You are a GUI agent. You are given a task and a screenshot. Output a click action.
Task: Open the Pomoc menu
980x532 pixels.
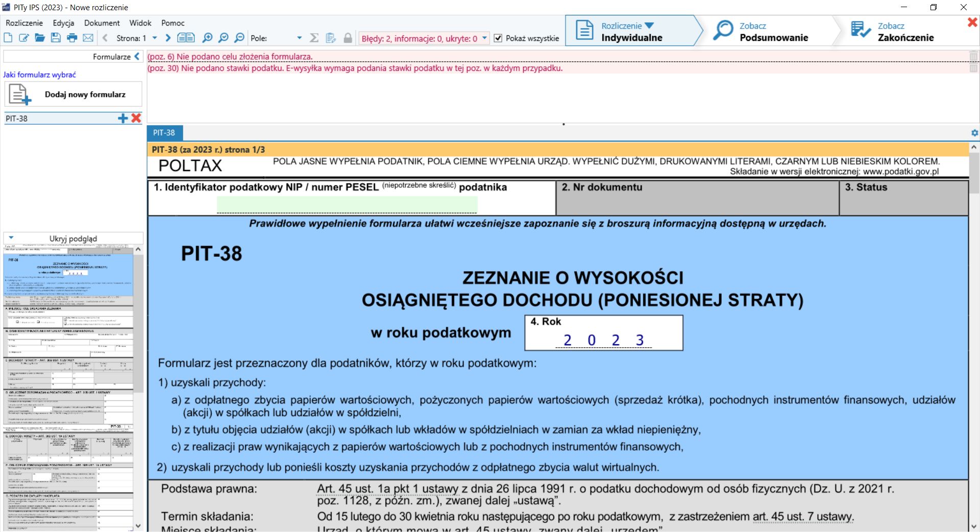pos(173,23)
